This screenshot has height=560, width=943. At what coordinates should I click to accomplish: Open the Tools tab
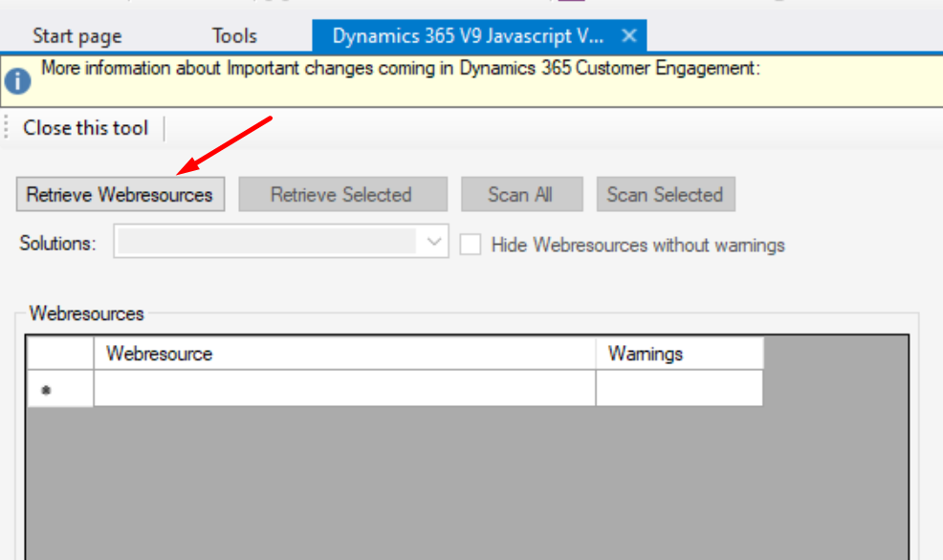pos(234,36)
